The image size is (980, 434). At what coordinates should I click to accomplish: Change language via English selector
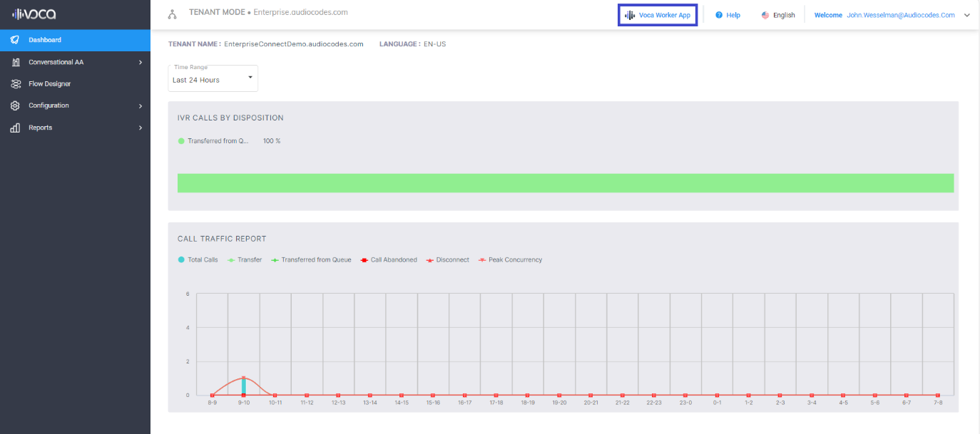[x=778, y=15]
